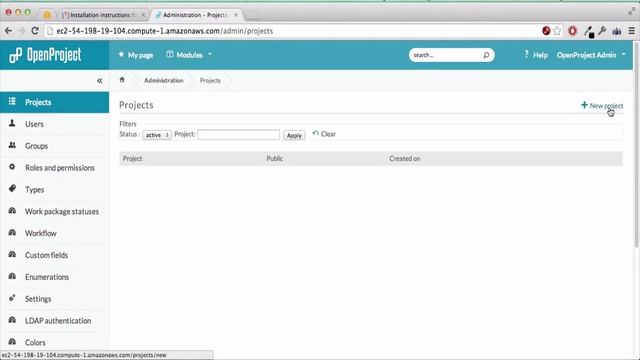Viewport: 640px width, 360px height.
Task: Open Custom fields in sidebar
Action: (x=47, y=255)
